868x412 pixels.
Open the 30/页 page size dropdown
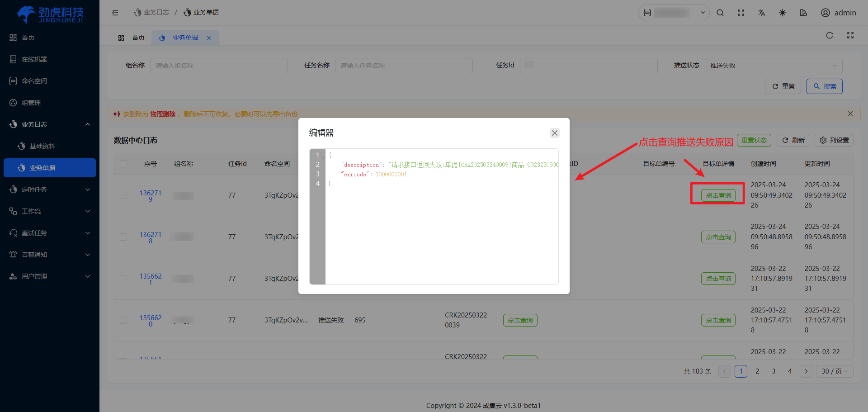pyautogui.click(x=835, y=371)
